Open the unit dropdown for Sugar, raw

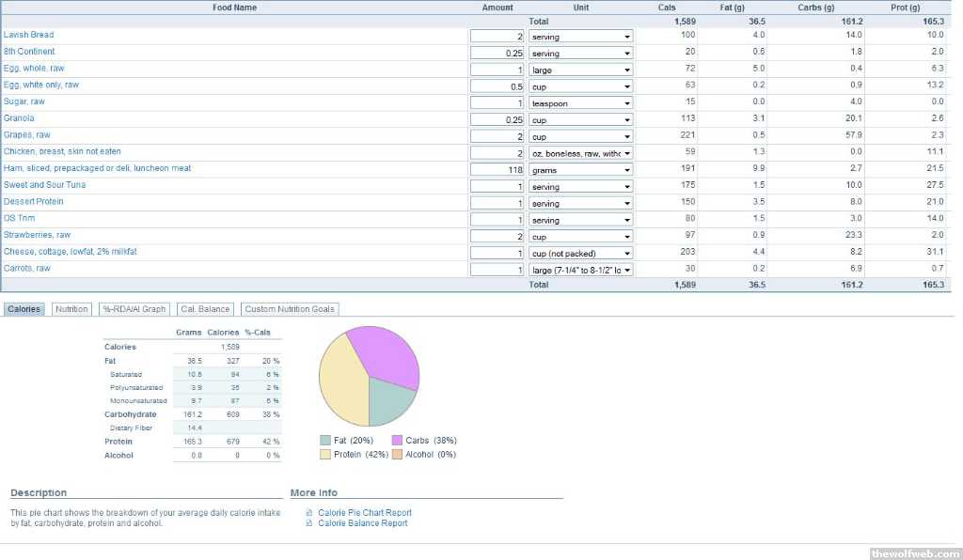tap(580, 103)
